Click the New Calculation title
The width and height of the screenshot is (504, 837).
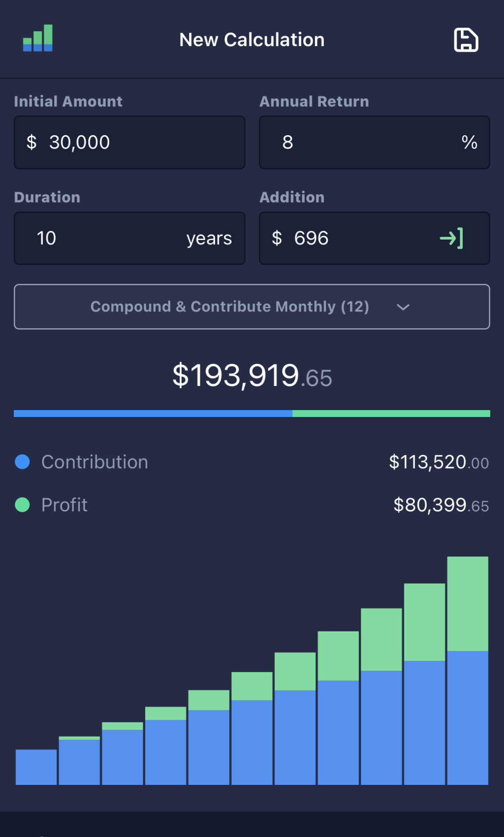[252, 40]
